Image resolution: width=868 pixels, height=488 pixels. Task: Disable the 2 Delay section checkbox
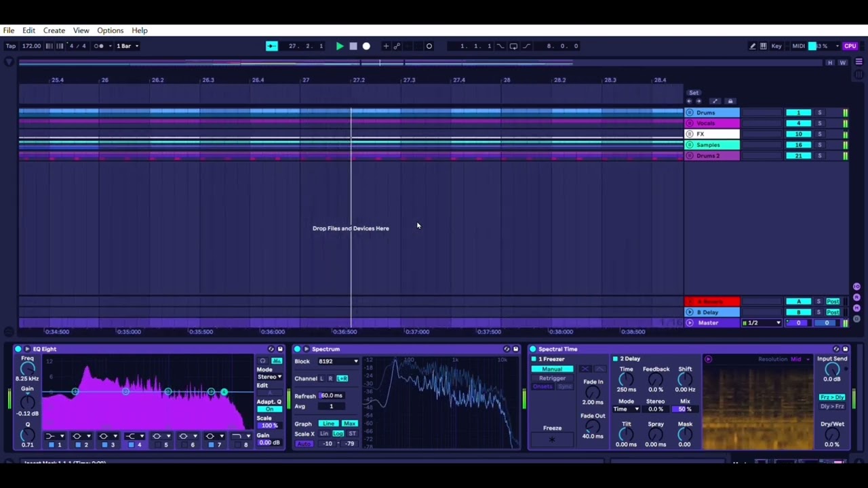click(x=616, y=359)
